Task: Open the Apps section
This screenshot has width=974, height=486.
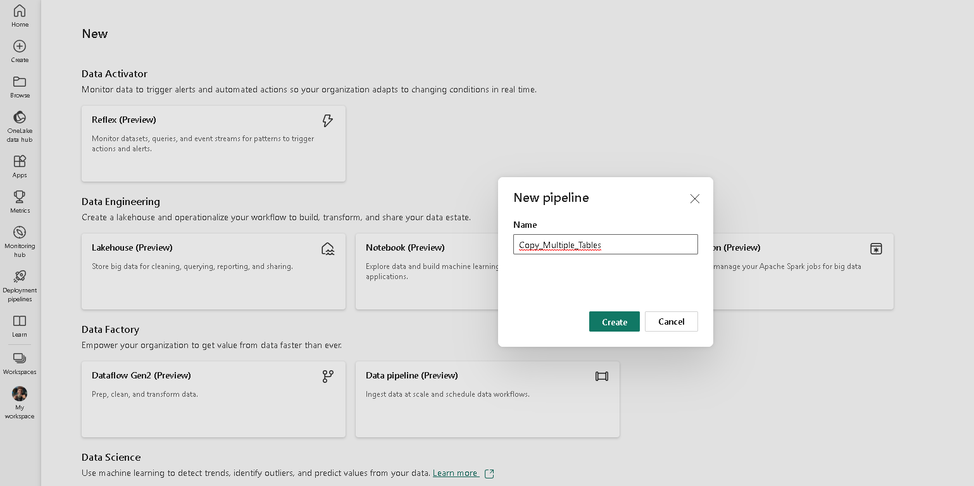Action: tap(19, 167)
